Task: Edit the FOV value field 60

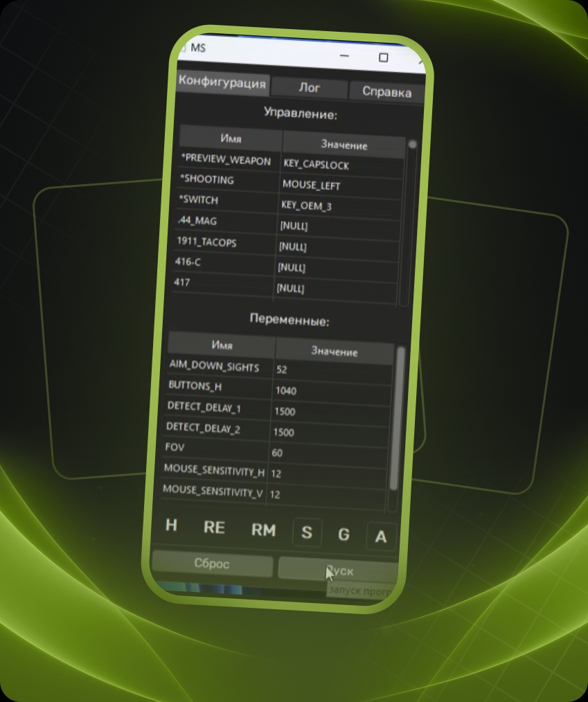Action: click(x=328, y=453)
